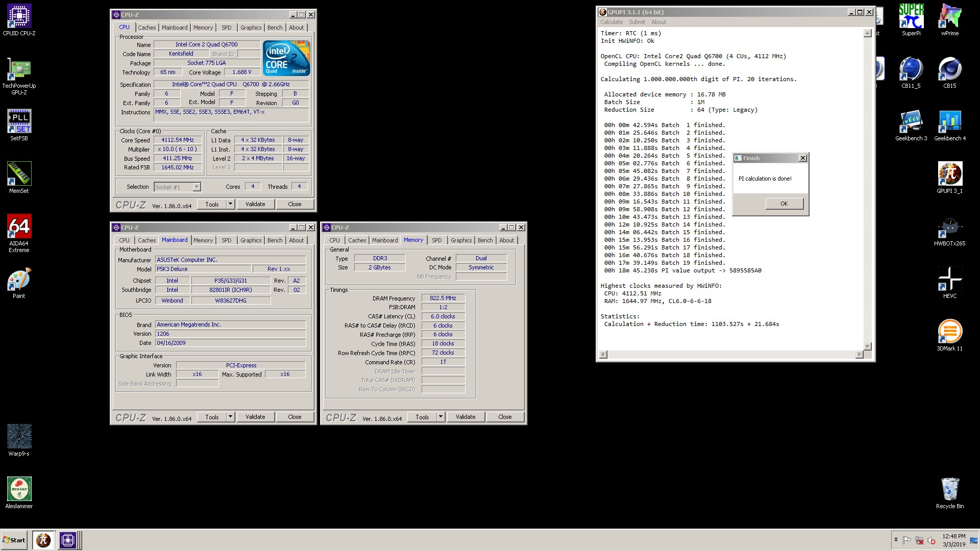
Task: Open Bench tab in top CPU-Z window
Action: (275, 28)
